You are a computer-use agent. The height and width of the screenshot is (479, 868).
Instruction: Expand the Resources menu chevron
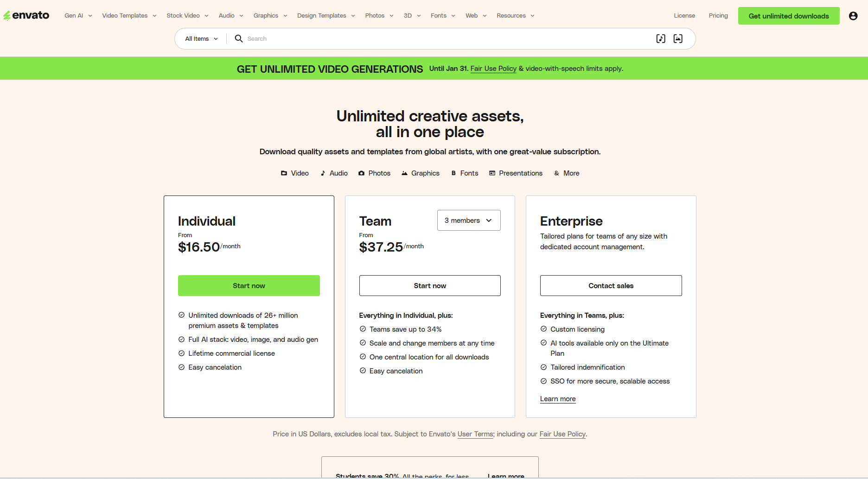[532, 15]
